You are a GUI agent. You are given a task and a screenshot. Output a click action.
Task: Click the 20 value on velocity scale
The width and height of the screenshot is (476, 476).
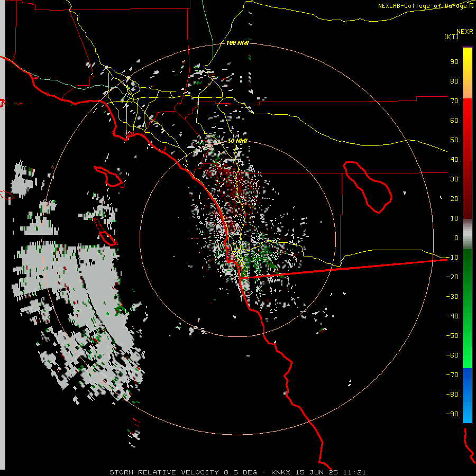point(454,199)
